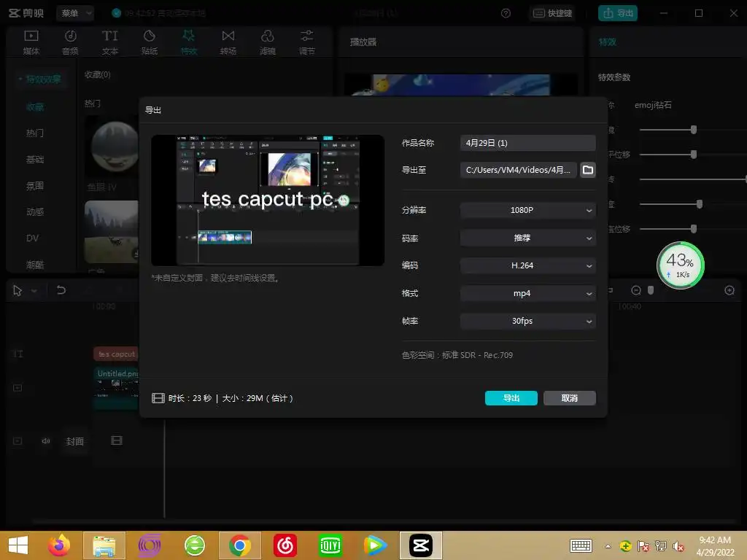747x560 pixels.
Task: Click the timeline zoom in icon
Action: point(729,290)
